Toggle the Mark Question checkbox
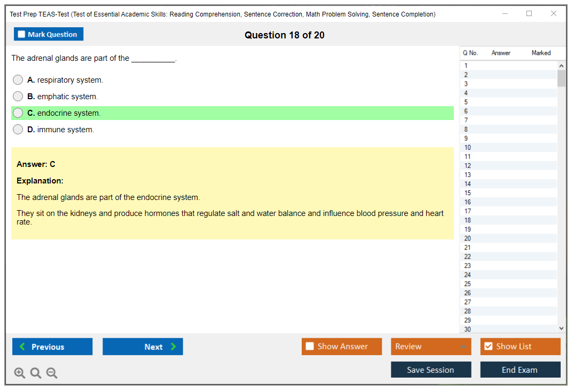The height and width of the screenshot is (392, 574). pyautogui.click(x=22, y=34)
